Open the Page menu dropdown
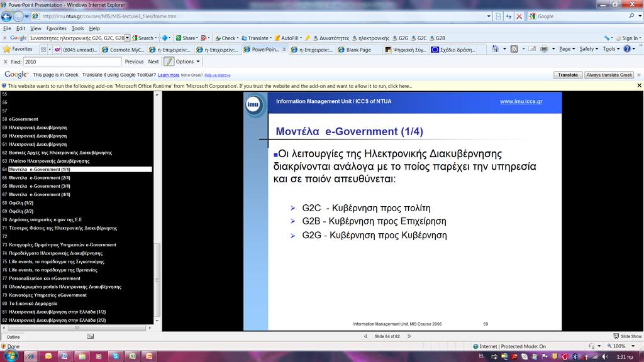 point(567,49)
